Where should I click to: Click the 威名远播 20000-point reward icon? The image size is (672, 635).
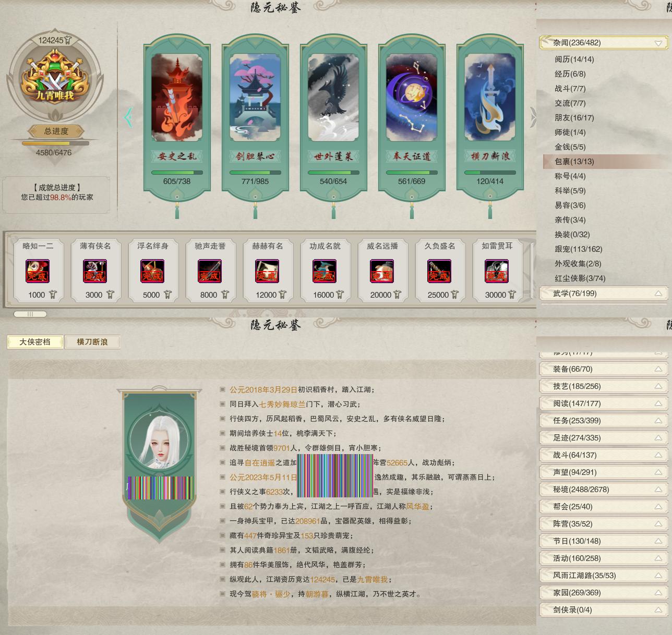point(382,271)
